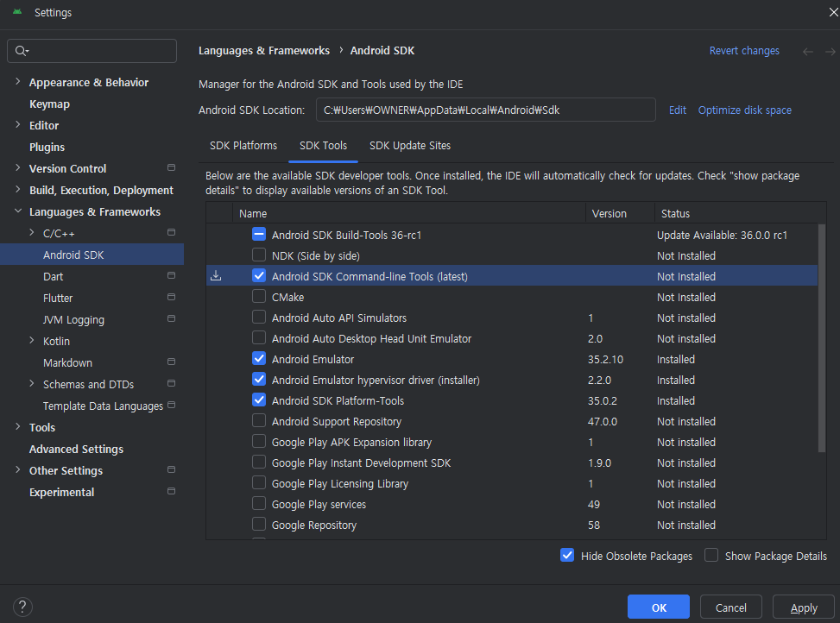Screen dimensions: 840x623
Task: Click the search magnifier icon
Action: click(x=22, y=51)
